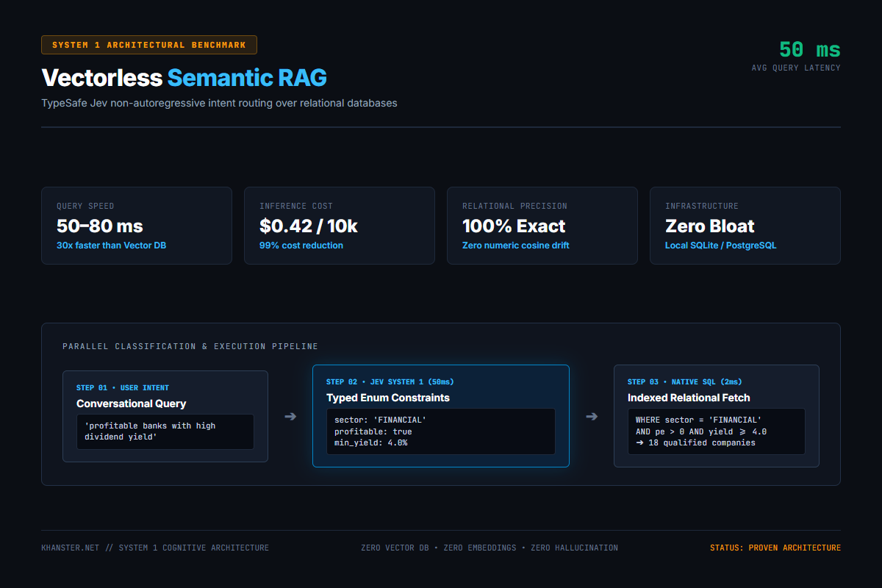Image resolution: width=882 pixels, height=588 pixels.
Task: Open the Query Speed 50–80 ms card
Action: 137,226
